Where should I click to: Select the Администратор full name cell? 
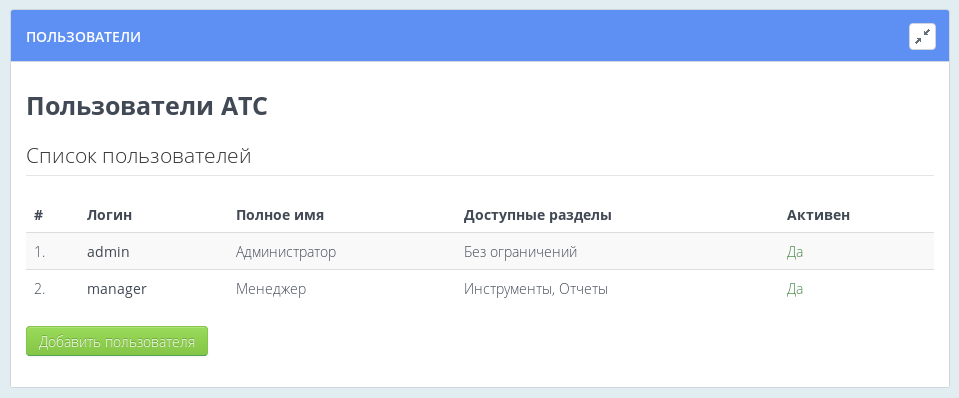pyautogui.click(x=286, y=252)
